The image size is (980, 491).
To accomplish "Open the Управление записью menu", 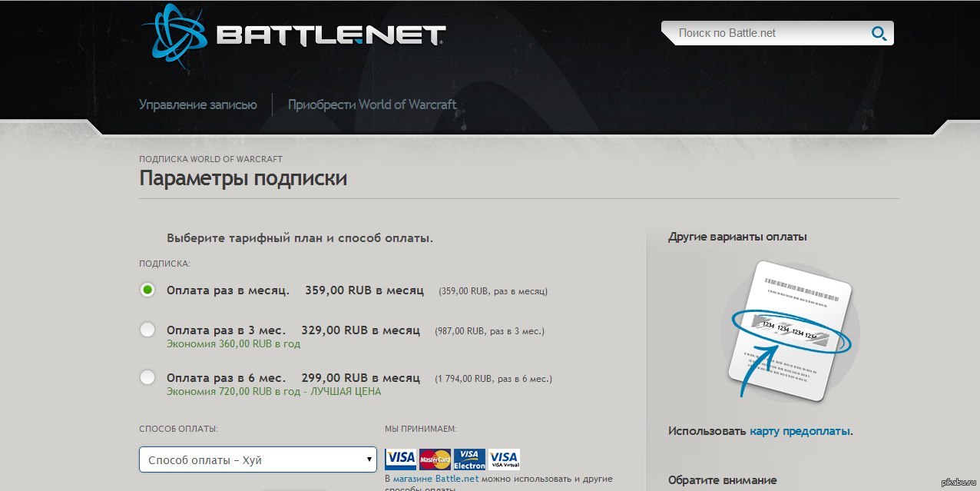I will coord(197,105).
